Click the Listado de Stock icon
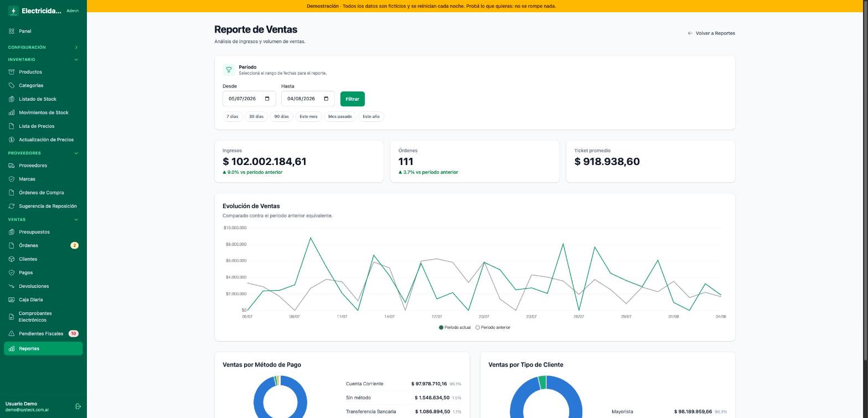This screenshot has height=418, width=868. tap(11, 99)
